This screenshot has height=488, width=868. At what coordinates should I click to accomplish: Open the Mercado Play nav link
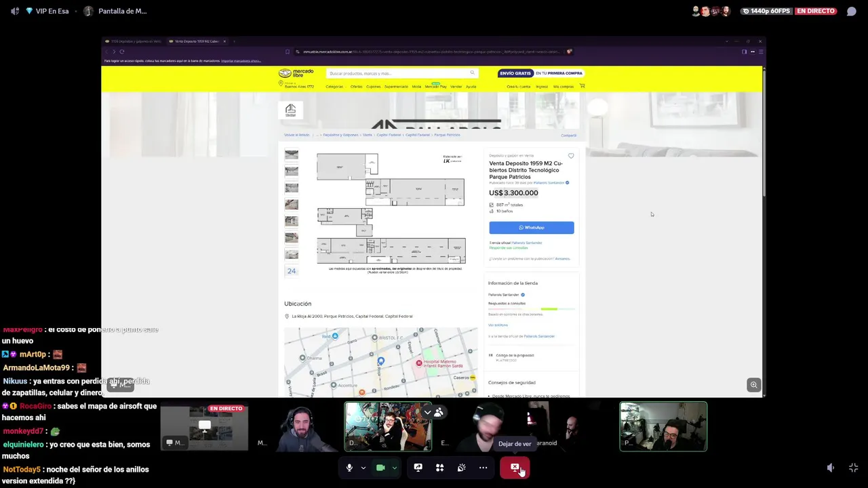435,87
